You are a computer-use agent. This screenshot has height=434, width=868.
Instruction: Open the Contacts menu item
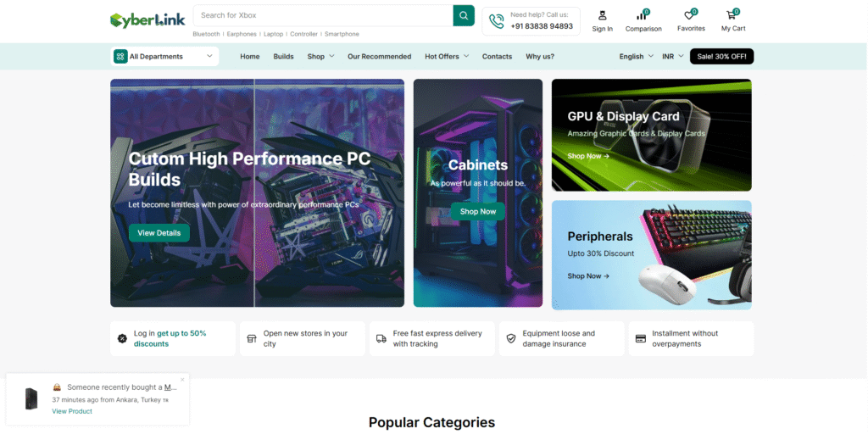point(497,57)
